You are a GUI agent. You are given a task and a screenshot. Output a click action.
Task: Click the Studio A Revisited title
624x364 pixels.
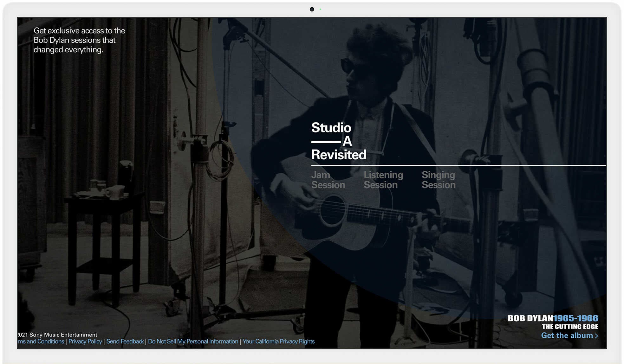point(339,141)
